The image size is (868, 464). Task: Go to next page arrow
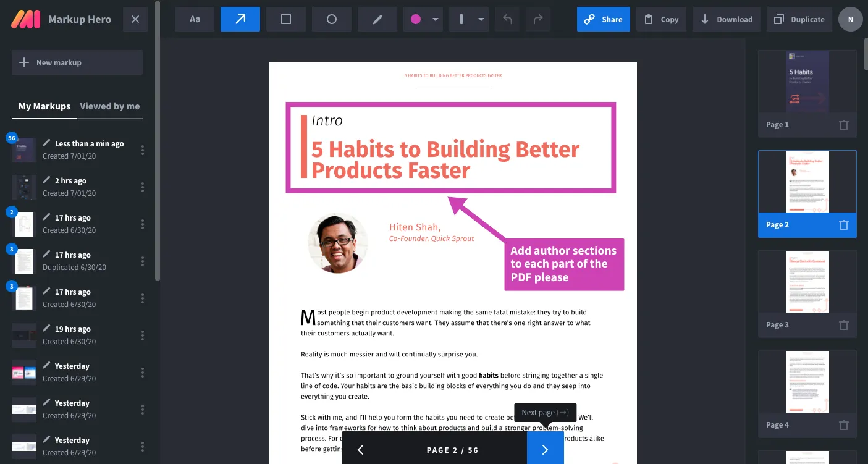tap(545, 450)
